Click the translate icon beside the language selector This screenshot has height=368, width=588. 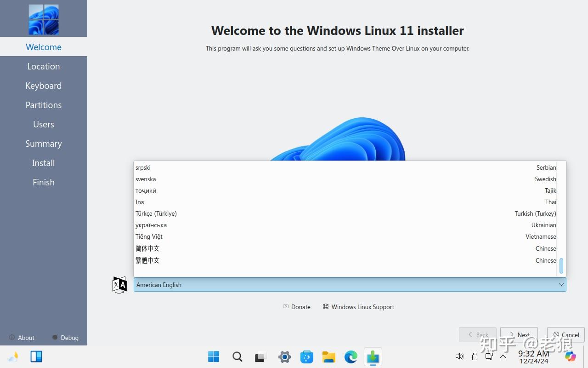(x=119, y=285)
